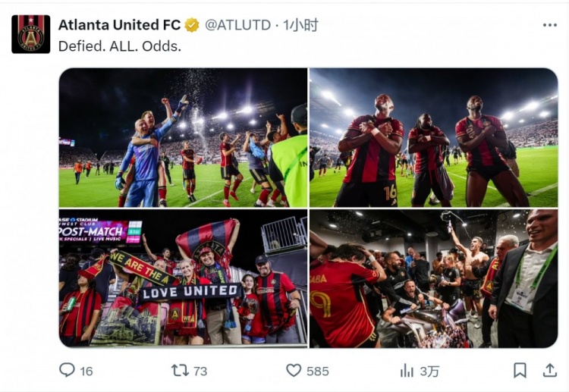Click the like count 585
The width and height of the screenshot is (569, 392).
click(x=318, y=371)
